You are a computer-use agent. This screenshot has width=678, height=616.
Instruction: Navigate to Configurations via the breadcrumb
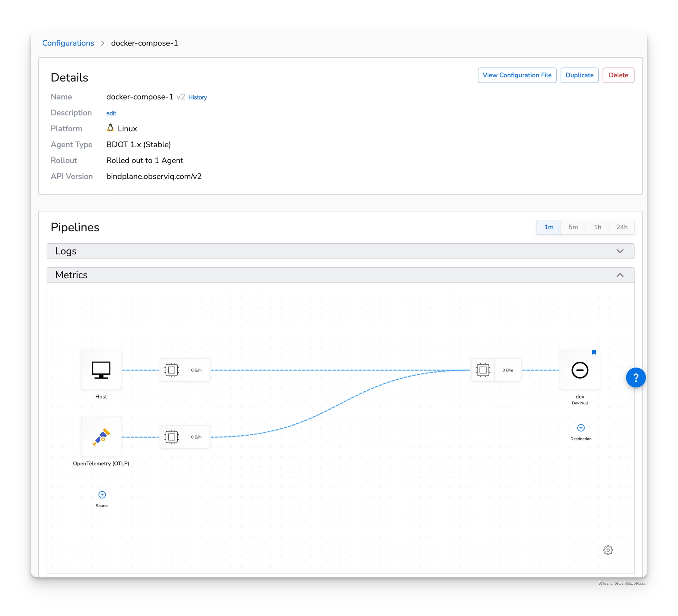[x=68, y=43]
